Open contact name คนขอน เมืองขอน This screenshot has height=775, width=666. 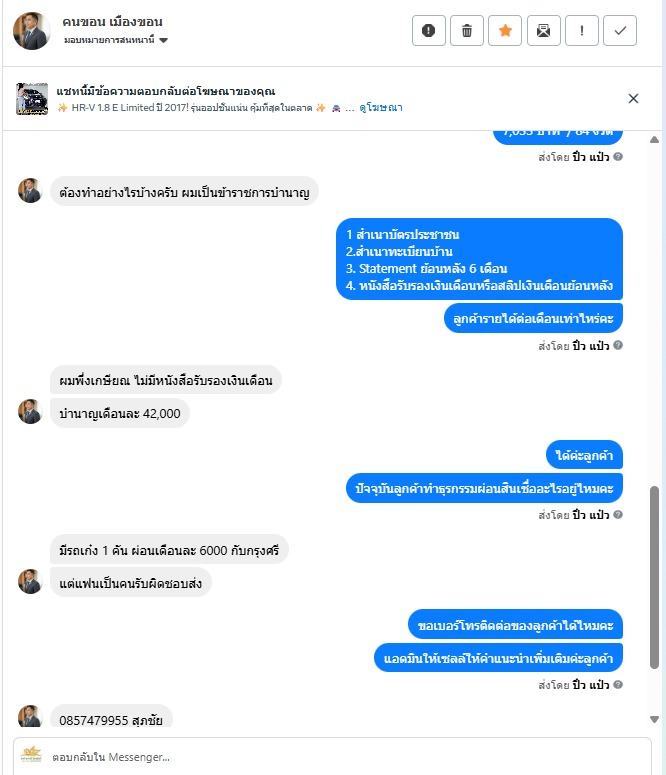click(x=112, y=22)
